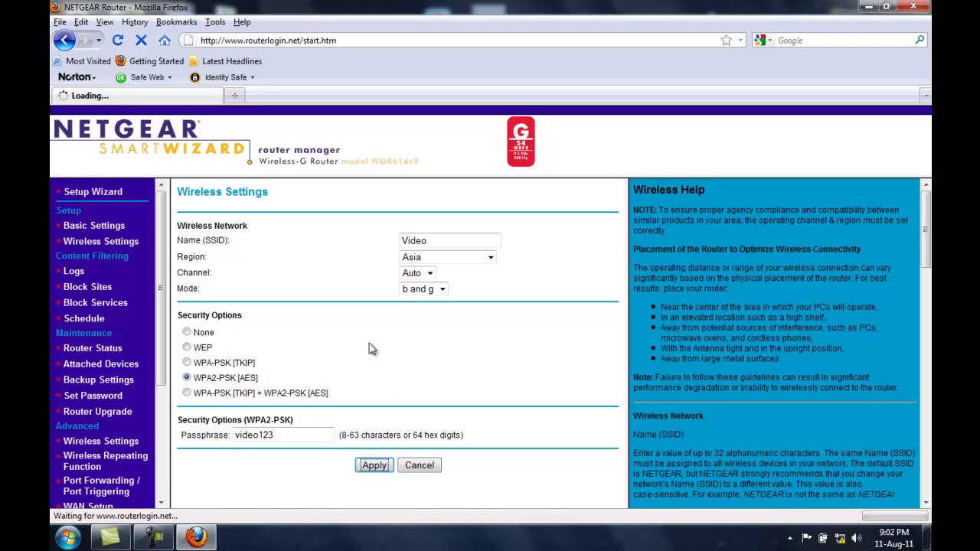This screenshot has height=551, width=980.
Task: Click the Name (SSID) field containing Video
Action: [x=450, y=240]
